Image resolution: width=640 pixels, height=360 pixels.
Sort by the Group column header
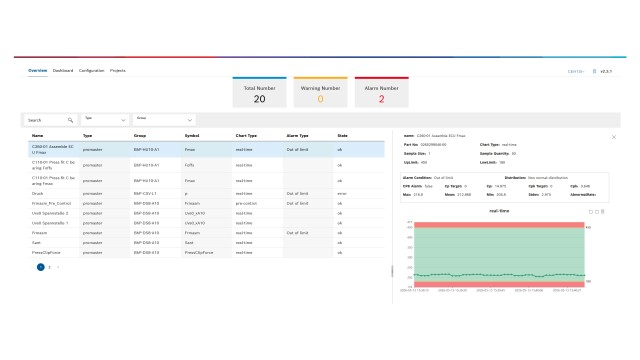tap(140, 136)
